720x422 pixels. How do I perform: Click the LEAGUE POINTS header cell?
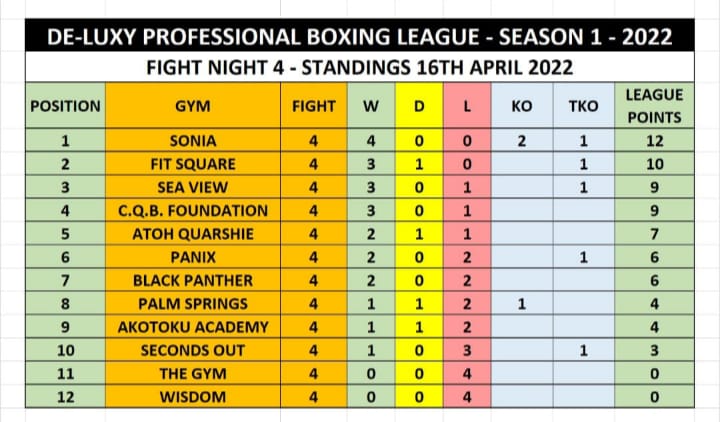coord(653,106)
